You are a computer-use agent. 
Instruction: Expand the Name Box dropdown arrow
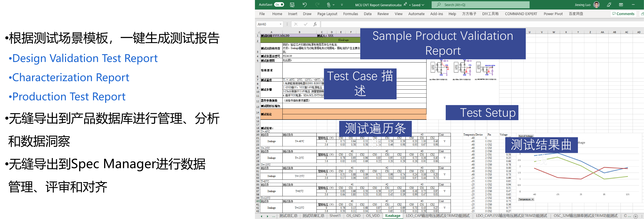280,24
